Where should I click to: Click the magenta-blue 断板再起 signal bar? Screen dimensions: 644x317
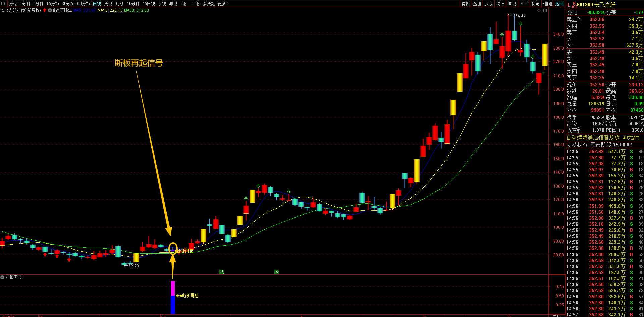tap(173, 298)
